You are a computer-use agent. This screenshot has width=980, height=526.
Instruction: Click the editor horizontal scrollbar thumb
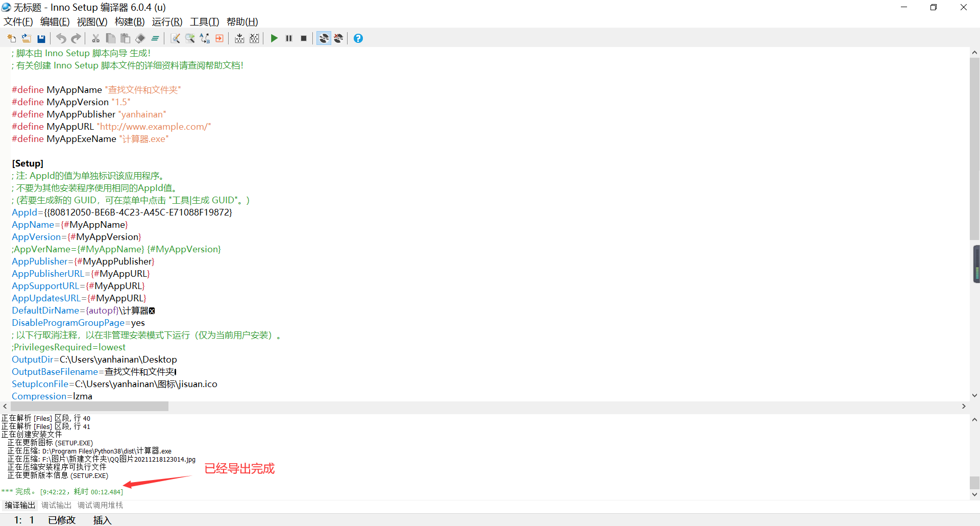click(89, 407)
